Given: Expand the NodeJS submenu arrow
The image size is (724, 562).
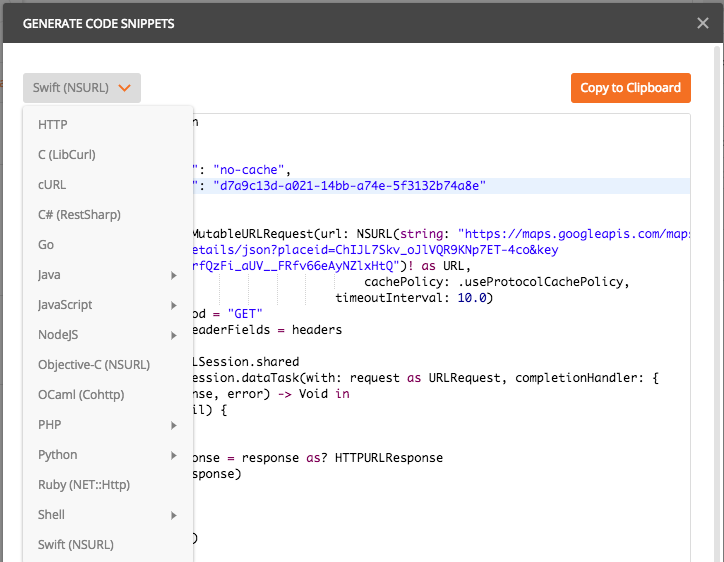Looking at the screenshot, I should (174, 335).
